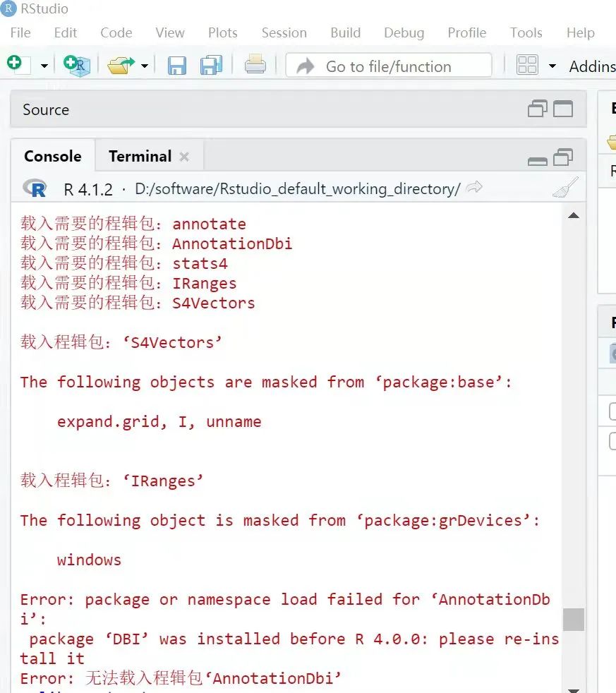The height and width of the screenshot is (693, 616).
Task: Open the Profile menu
Action: (x=467, y=32)
